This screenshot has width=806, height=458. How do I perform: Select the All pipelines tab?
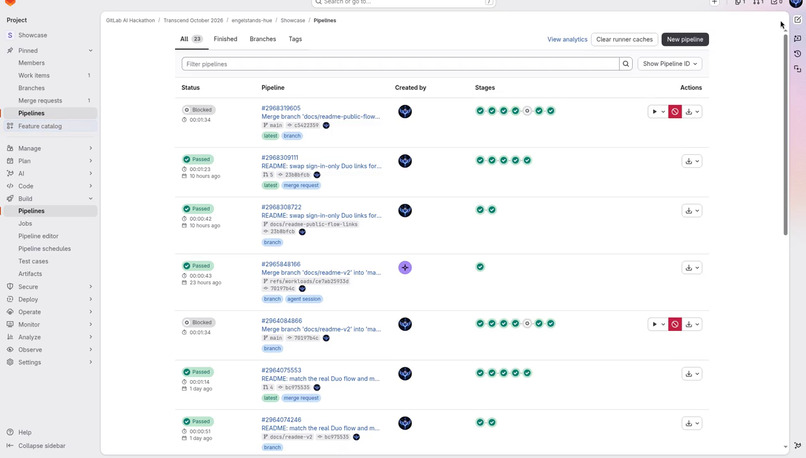(191, 39)
